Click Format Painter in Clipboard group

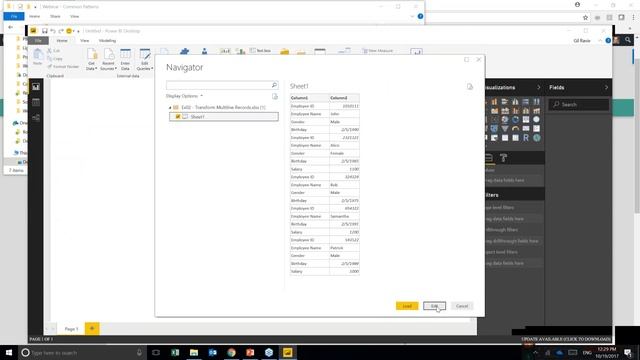tap(63, 67)
